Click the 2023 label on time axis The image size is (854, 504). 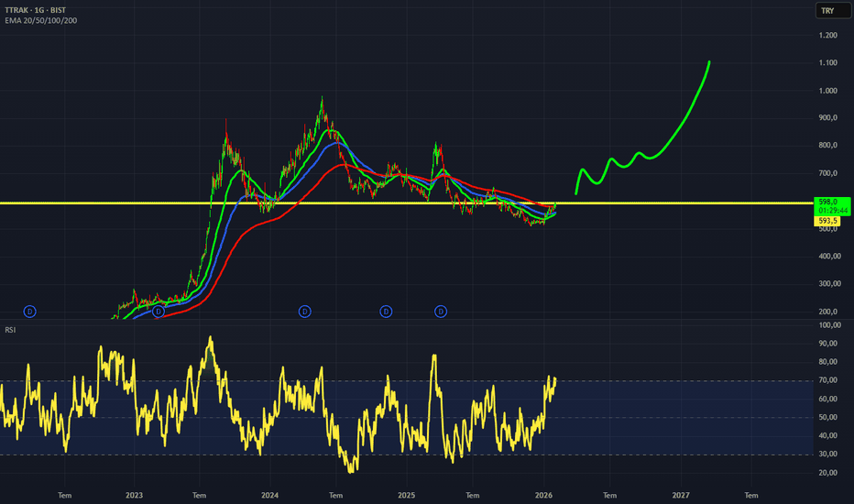(x=134, y=495)
